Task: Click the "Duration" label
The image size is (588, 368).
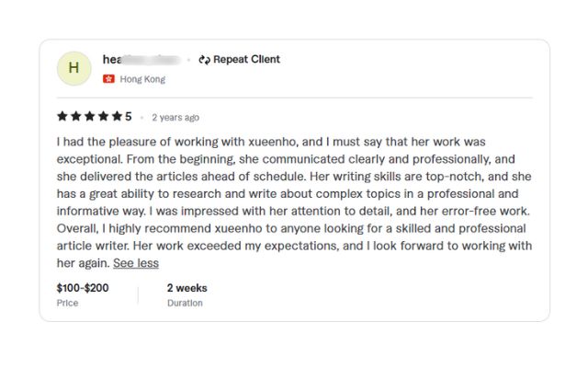Action: coord(185,303)
